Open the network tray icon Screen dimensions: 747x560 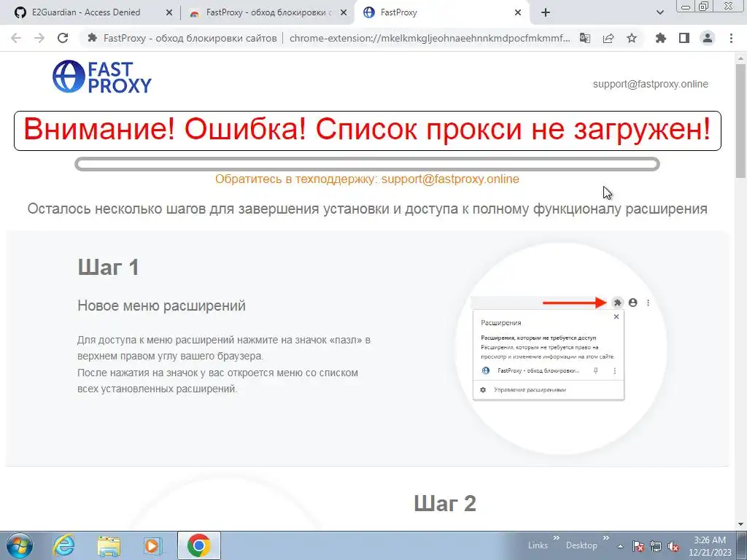coord(656,546)
